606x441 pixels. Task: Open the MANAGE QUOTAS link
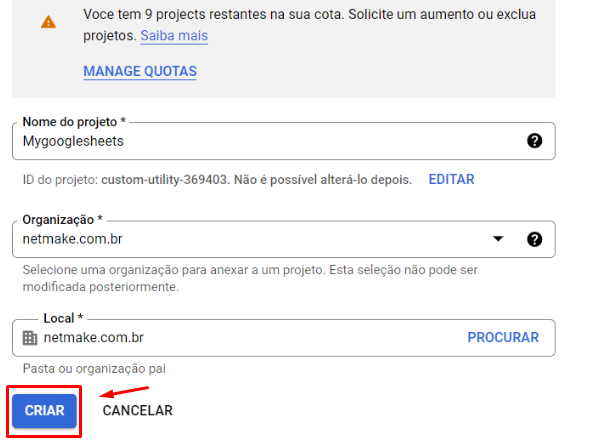140,71
